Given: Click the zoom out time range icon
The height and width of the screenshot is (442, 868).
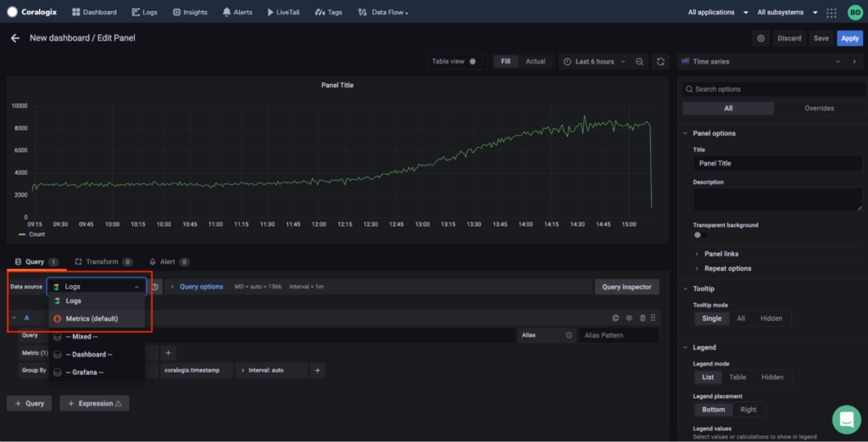Looking at the screenshot, I should point(639,61).
